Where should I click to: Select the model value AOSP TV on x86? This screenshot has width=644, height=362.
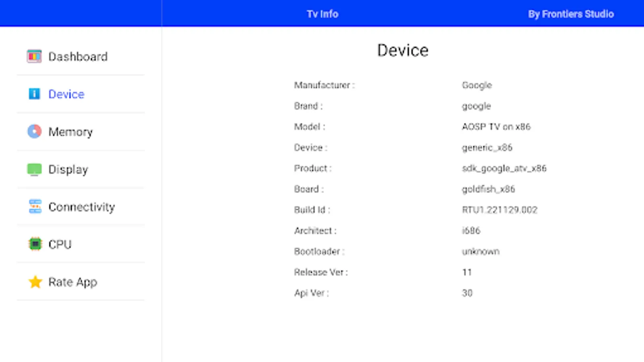[x=496, y=127]
